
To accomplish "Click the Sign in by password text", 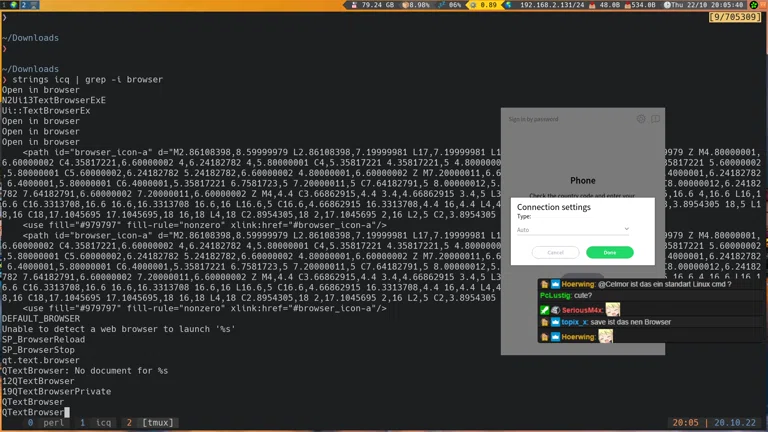I will (533, 119).
